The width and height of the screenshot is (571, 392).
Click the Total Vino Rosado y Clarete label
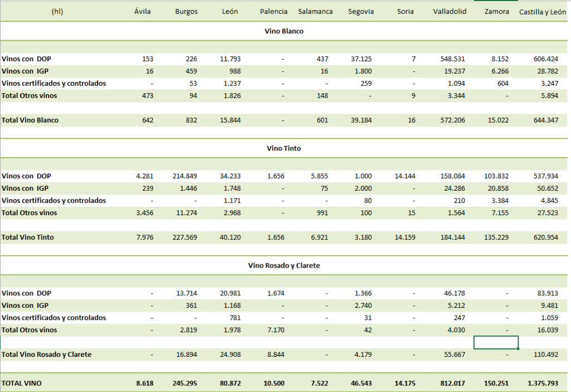point(46,354)
